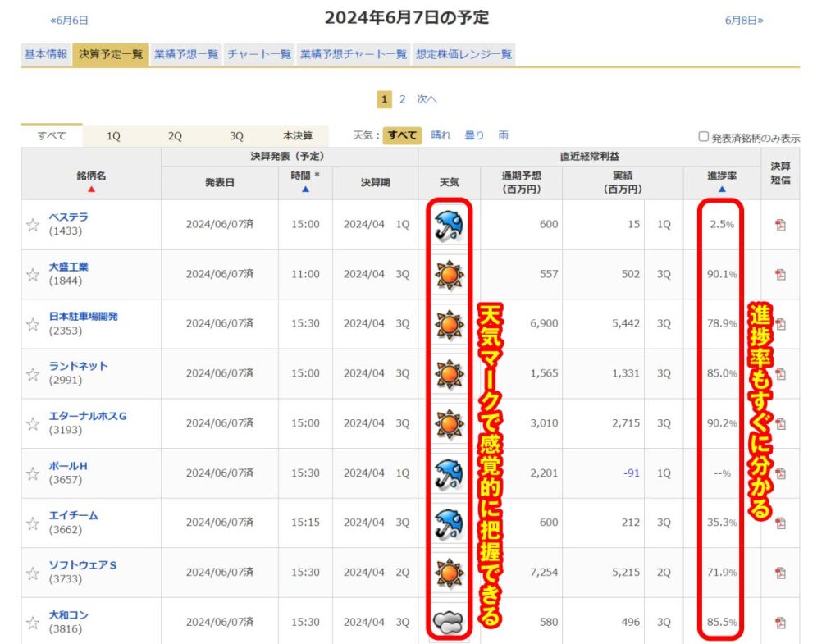Star the ランドネット (2991) row
The height and width of the screenshot is (644, 840).
33,374
